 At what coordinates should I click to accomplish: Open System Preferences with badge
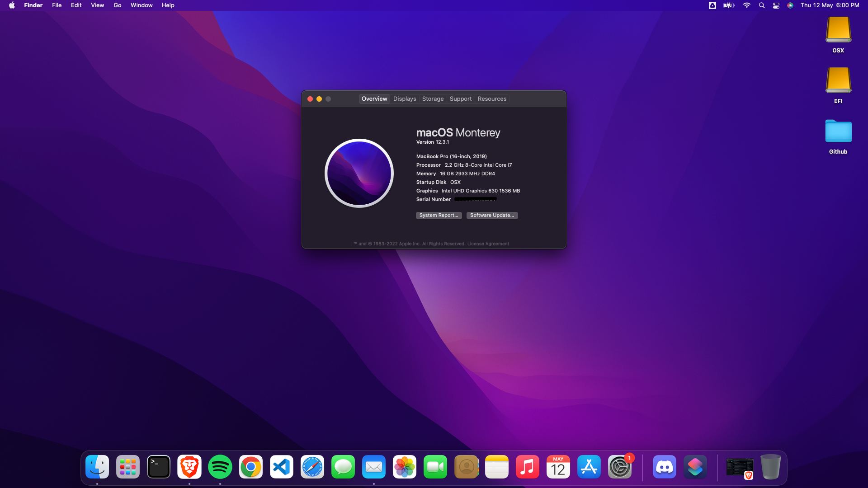point(619,467)
